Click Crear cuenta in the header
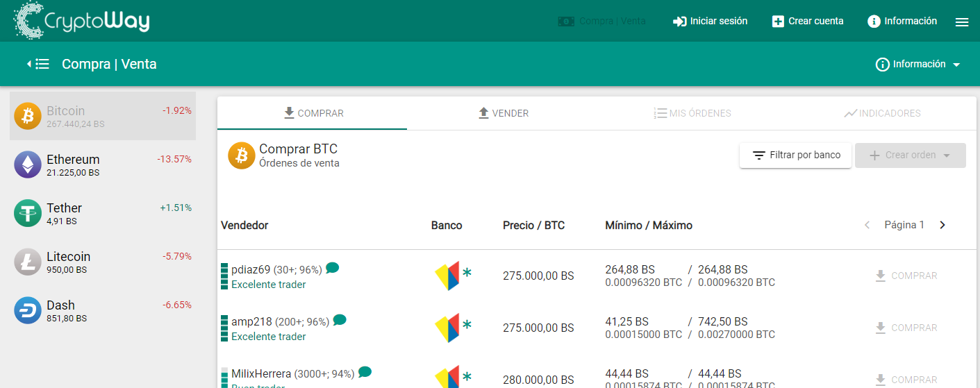 [x=808, y=22]
